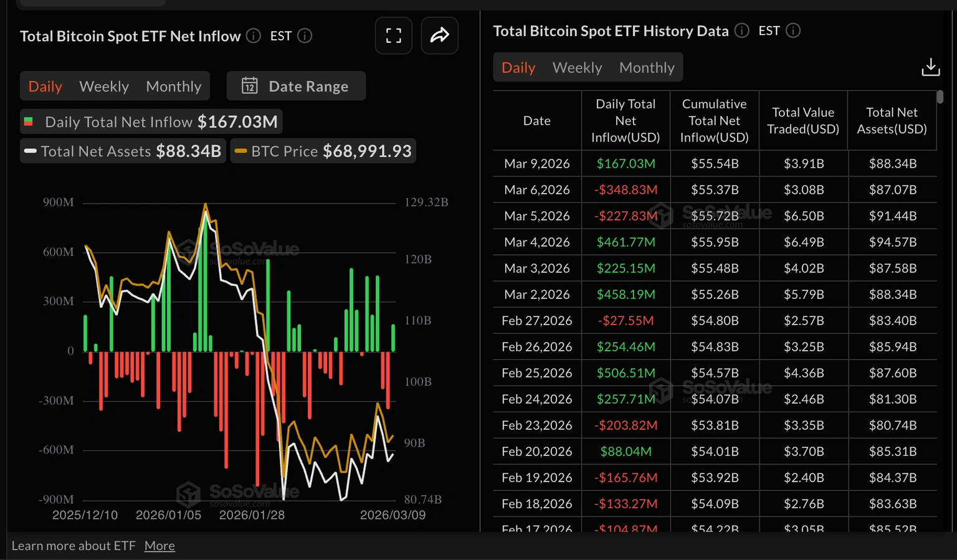Open the Date Range picker
Screen dimensions: 957x560
click(296, 86)
